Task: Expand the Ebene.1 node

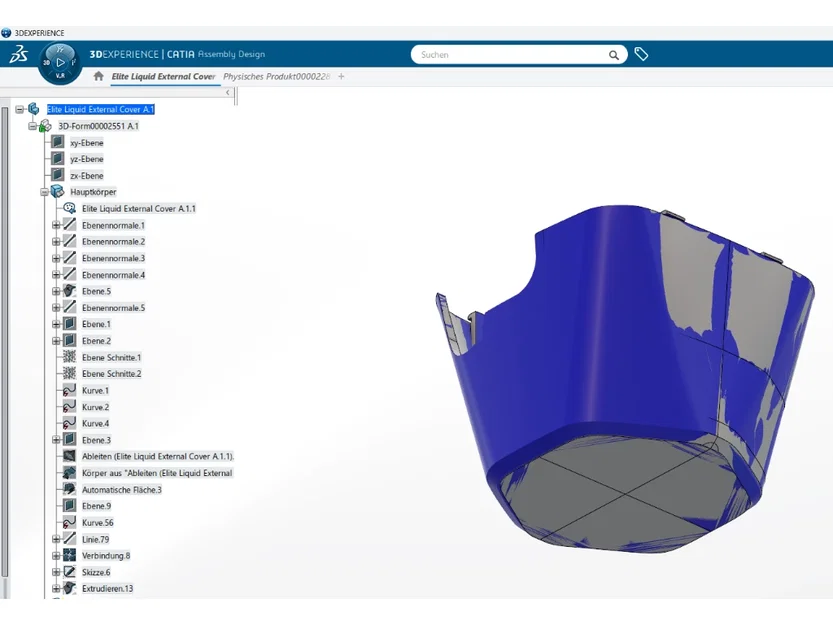Action: click(56, 324)
